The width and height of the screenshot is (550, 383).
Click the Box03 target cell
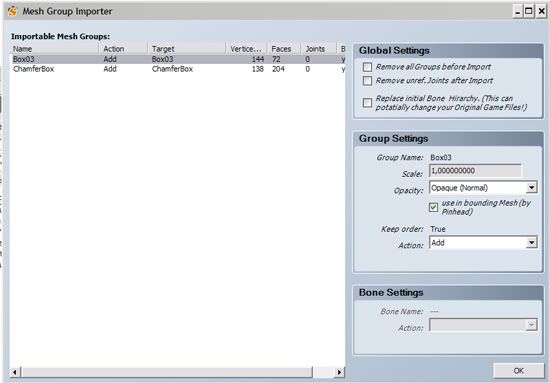162,59
